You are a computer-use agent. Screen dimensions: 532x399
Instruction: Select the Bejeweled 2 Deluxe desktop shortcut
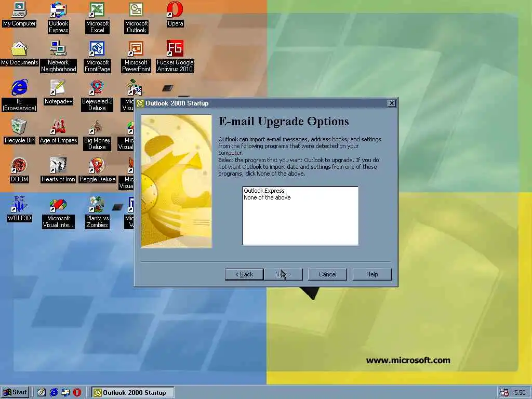[97, 96]
